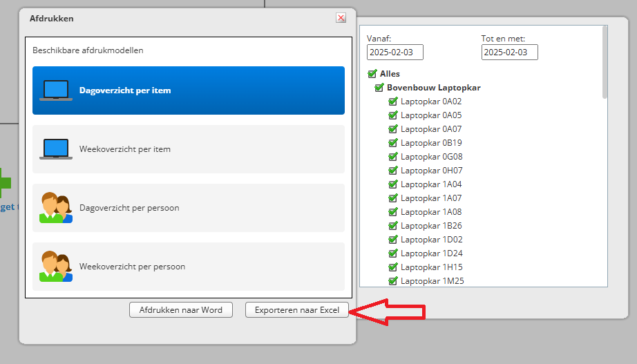
Task: Uncheck the Alles checkbox
Action: pos(372,74)
